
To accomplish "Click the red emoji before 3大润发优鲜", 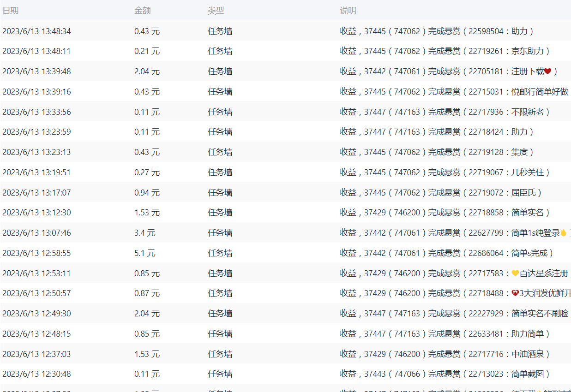I will [515, 293].
